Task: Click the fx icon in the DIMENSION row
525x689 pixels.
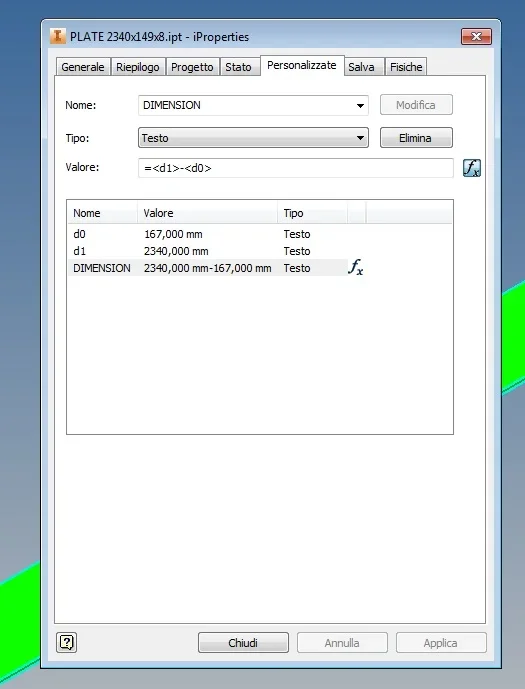Action: [x=356, y=267]
